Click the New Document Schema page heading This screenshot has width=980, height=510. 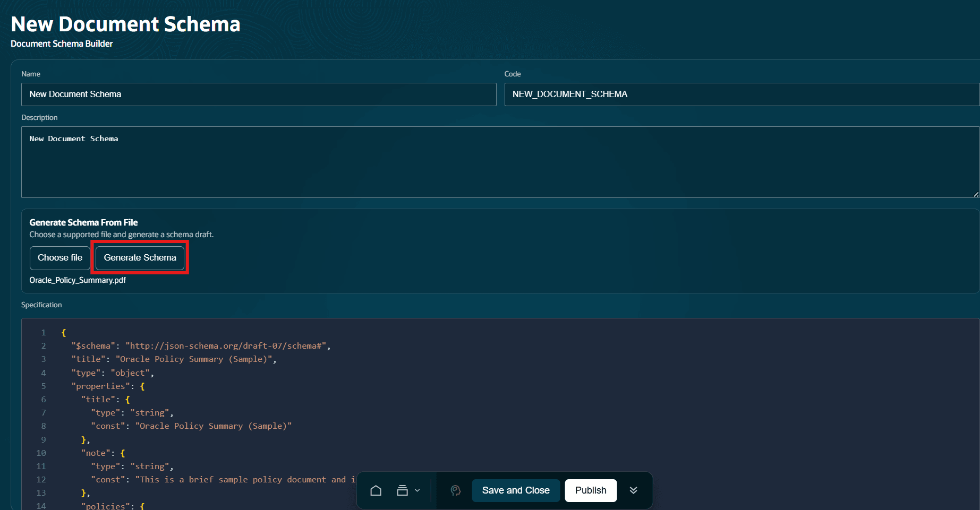pyautogui.click(x=125, y=24)
